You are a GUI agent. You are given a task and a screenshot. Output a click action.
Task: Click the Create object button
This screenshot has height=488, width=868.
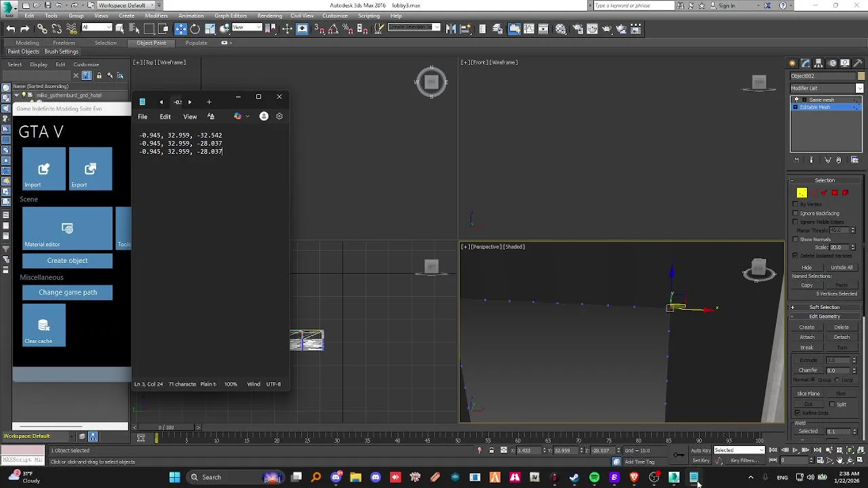tap(67, 260)
